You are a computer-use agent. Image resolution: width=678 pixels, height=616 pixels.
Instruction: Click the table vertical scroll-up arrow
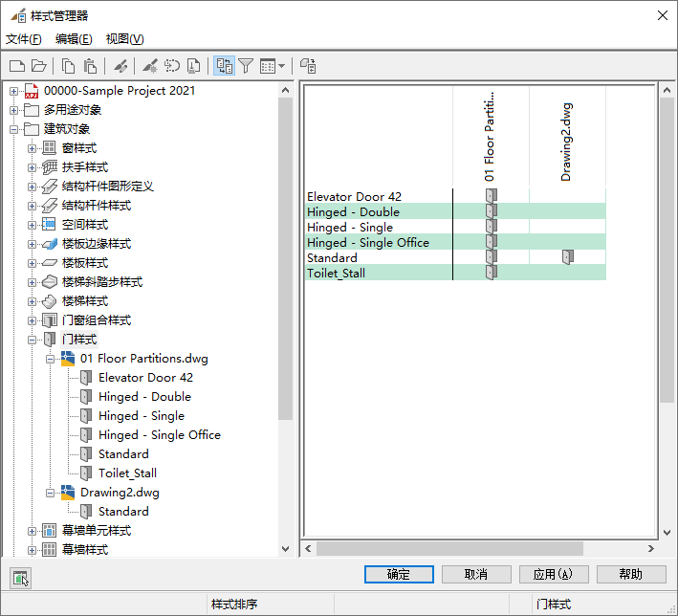coord(667,90)
